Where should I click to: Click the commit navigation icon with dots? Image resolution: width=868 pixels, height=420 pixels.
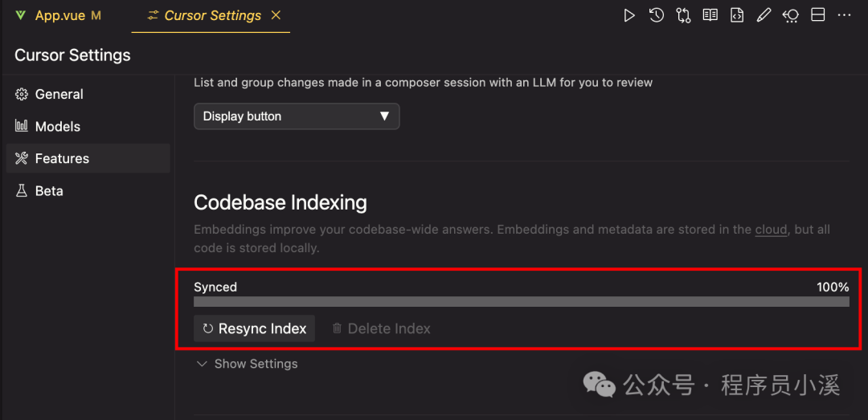pyautogui.click(x=790, y=15)
